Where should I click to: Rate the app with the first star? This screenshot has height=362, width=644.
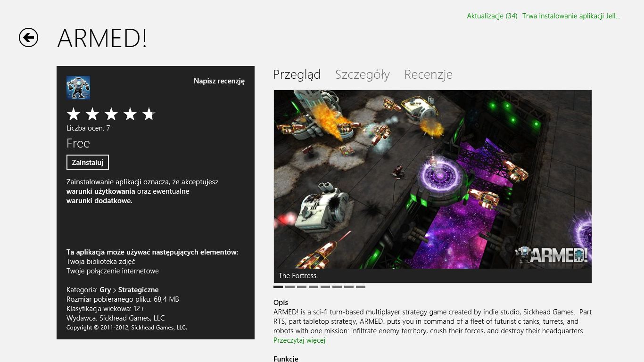click(x=74, y=114)
